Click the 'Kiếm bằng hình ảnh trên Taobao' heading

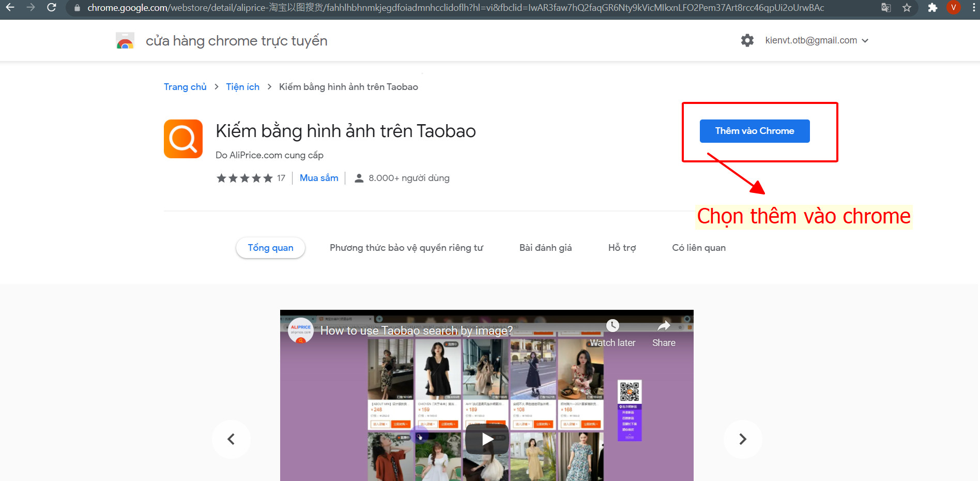(346, 131)
